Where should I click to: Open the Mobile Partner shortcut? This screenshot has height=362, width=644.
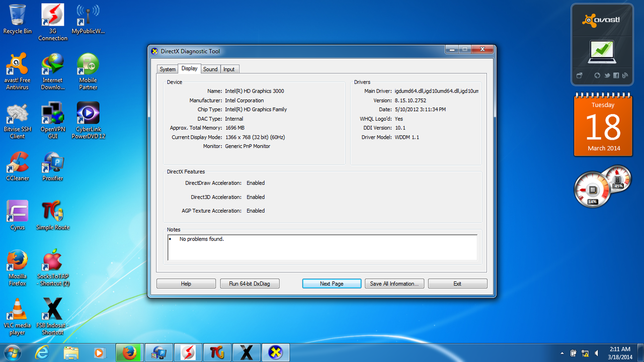point(88,71)
